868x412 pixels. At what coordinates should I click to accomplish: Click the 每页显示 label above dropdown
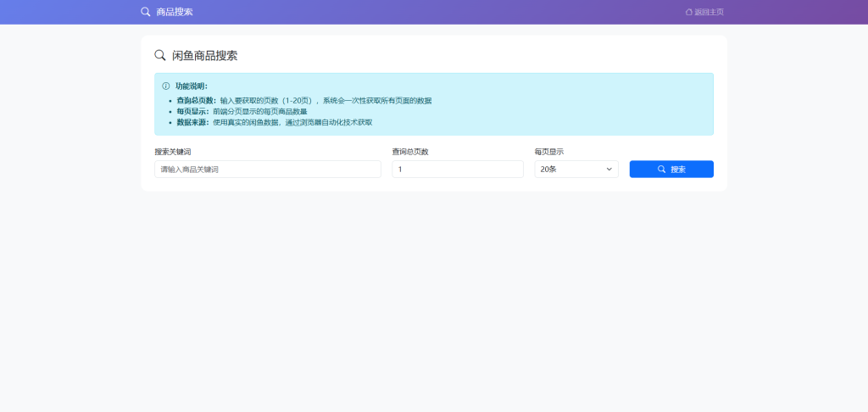[549, 152]
